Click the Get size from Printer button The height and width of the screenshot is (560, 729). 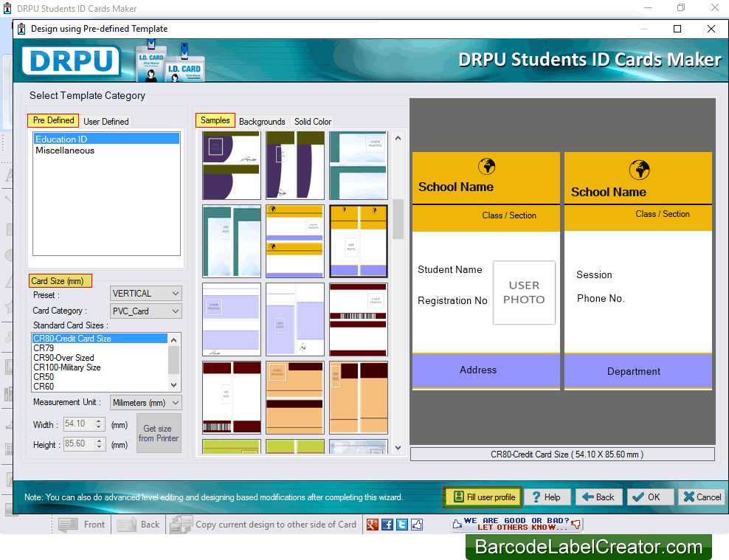pos(159,433)
